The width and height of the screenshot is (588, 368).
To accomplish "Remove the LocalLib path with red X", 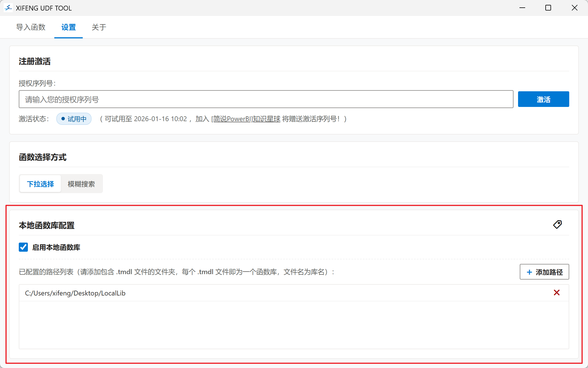I will (556, 293).
